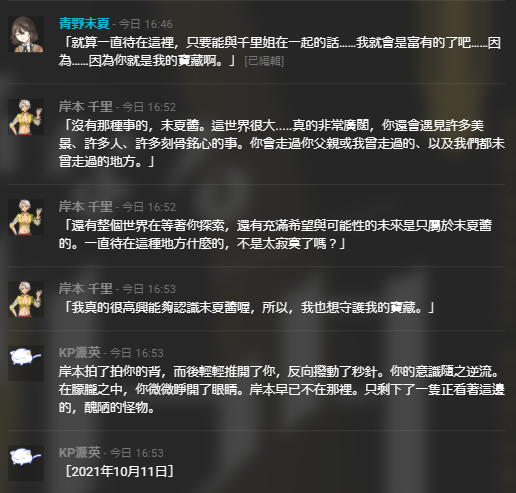
Task: Click the [已編輯] edited tag
Action: (264, 61)
